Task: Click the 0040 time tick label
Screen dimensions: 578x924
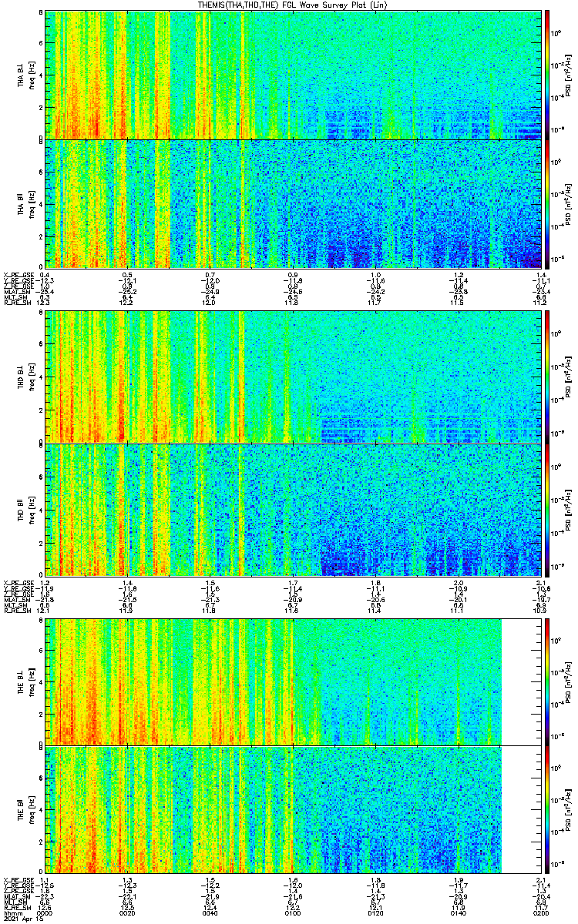Action: pyautogui.click(x=210, y=913)
